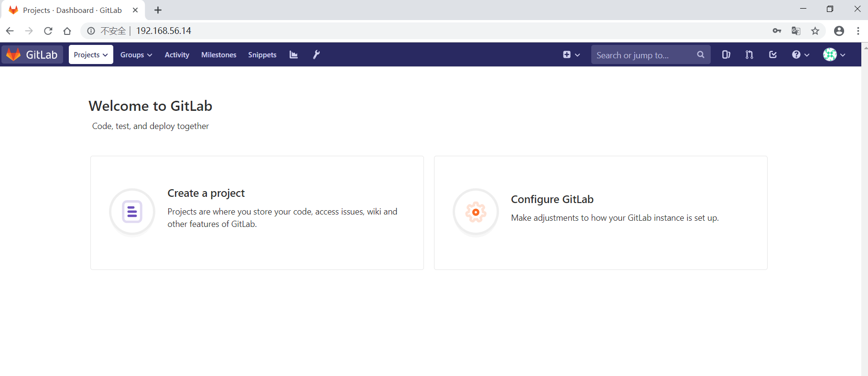868x376 pixels.
Task: Click the GitLab fox logo
Action: pos(13,54)
